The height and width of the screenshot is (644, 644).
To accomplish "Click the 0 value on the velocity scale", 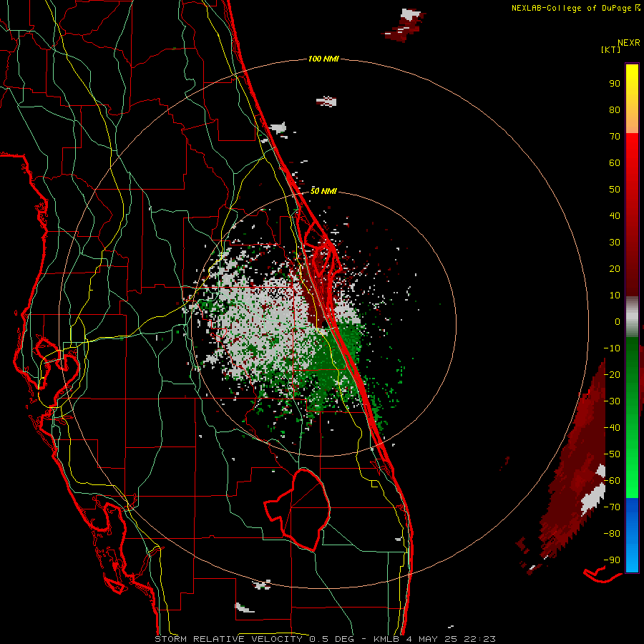I will (x=618, y=322).
